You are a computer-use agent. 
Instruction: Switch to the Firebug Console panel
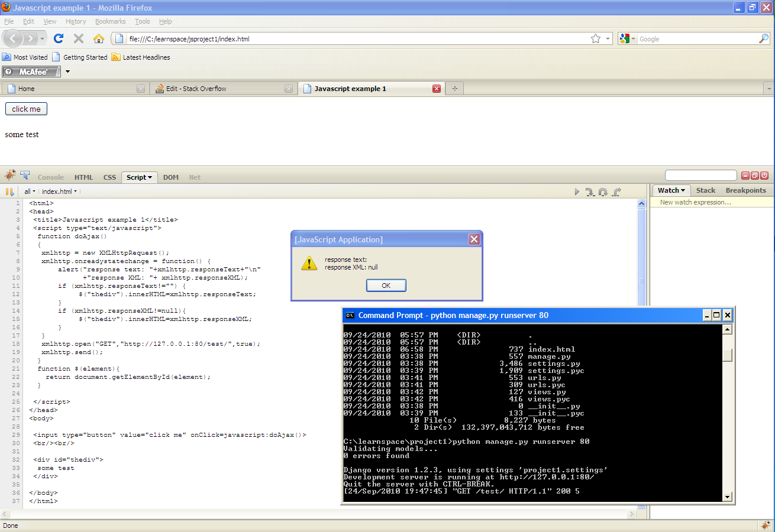coord(51,177)
